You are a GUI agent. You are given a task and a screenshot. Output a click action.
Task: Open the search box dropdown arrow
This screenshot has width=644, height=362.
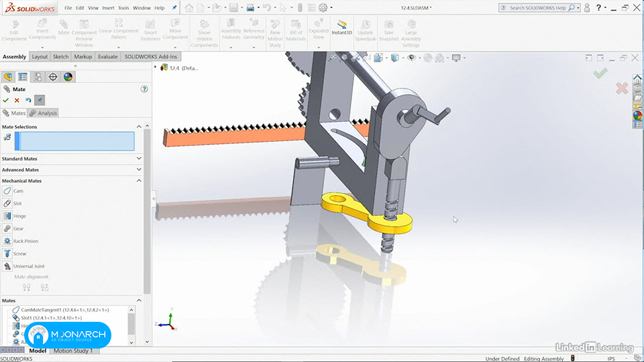[578, 8]
